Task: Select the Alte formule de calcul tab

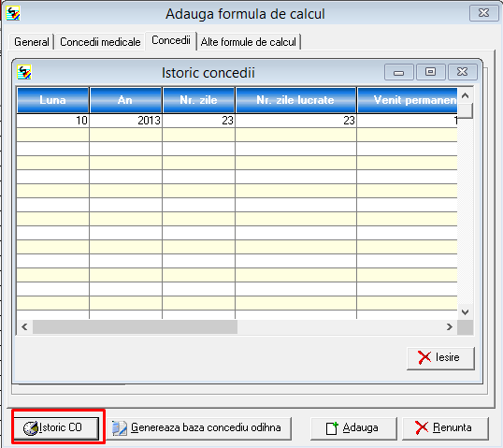Action: (x=249, y=42)
